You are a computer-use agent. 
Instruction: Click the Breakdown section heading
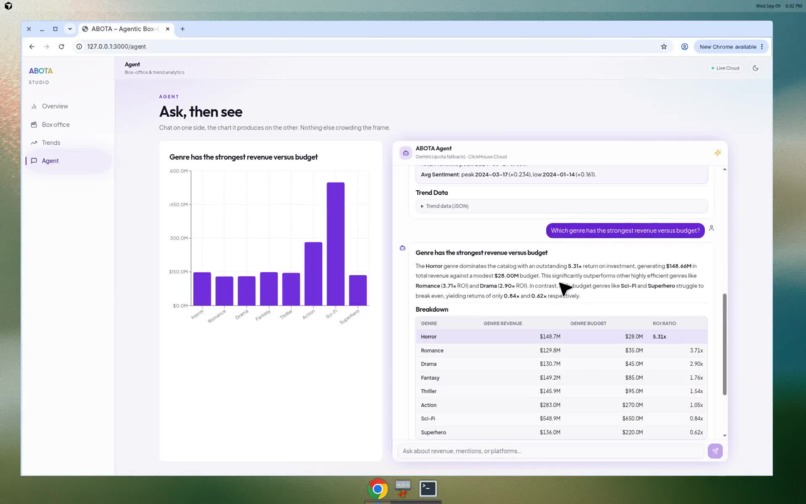pos(432,310)
